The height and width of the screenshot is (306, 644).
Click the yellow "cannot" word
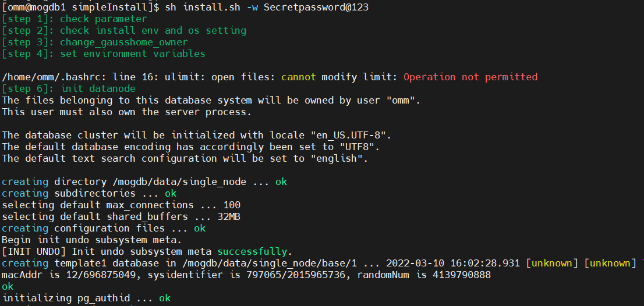pyautogui.click(x=298, y=77)
